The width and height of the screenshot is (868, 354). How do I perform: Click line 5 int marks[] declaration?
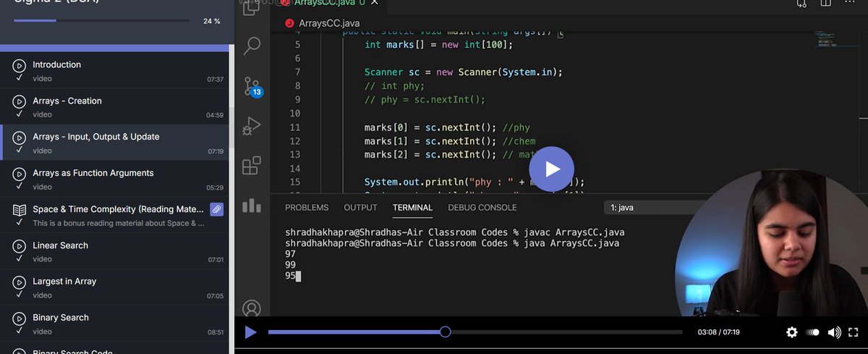click(438, 45)
